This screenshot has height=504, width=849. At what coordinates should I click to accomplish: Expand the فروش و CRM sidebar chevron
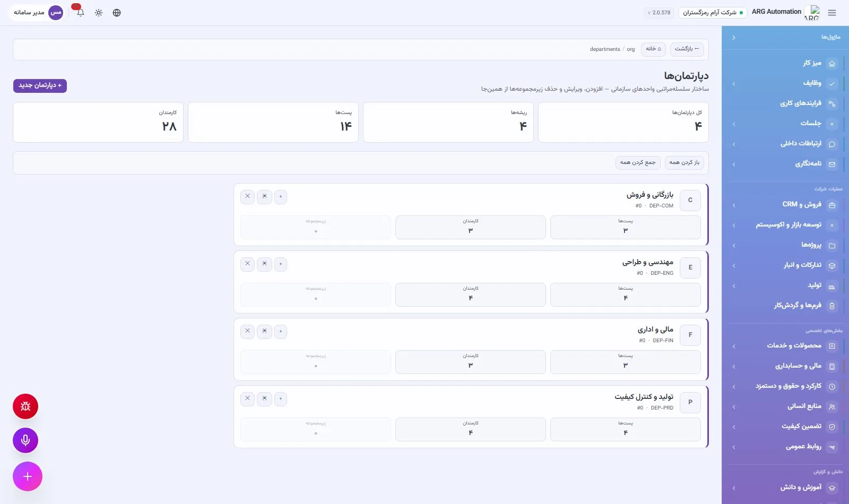[734, 205]
